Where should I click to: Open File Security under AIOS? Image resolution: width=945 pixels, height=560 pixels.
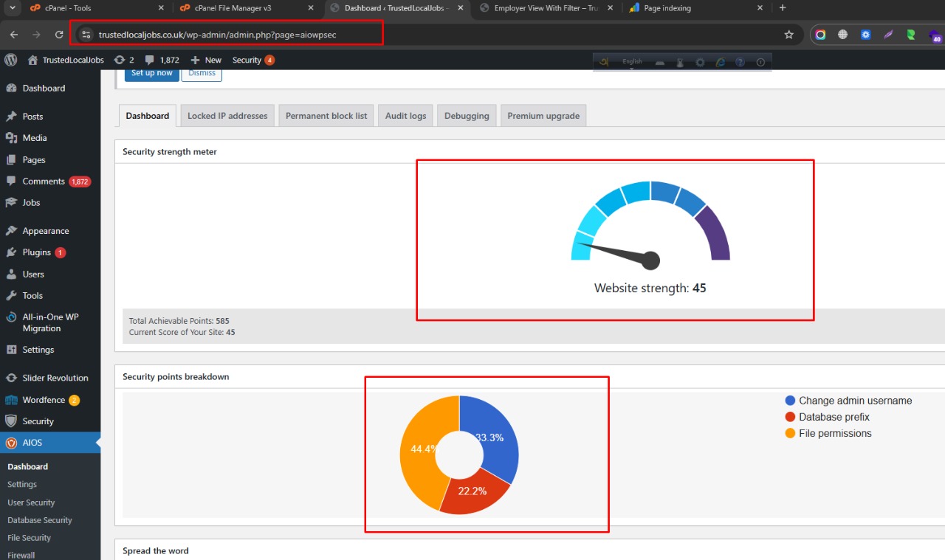(x=30, y=538)
